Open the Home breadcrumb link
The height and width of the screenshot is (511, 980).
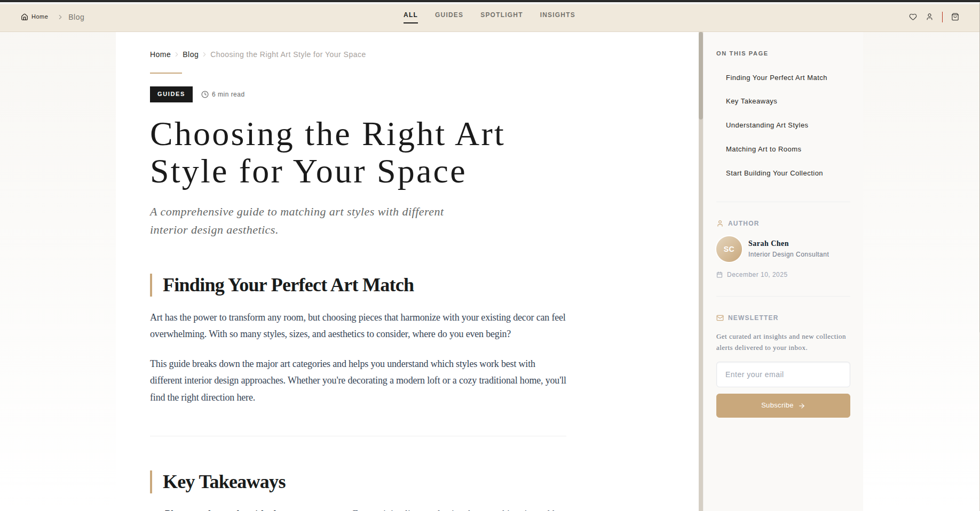point(160,54)
